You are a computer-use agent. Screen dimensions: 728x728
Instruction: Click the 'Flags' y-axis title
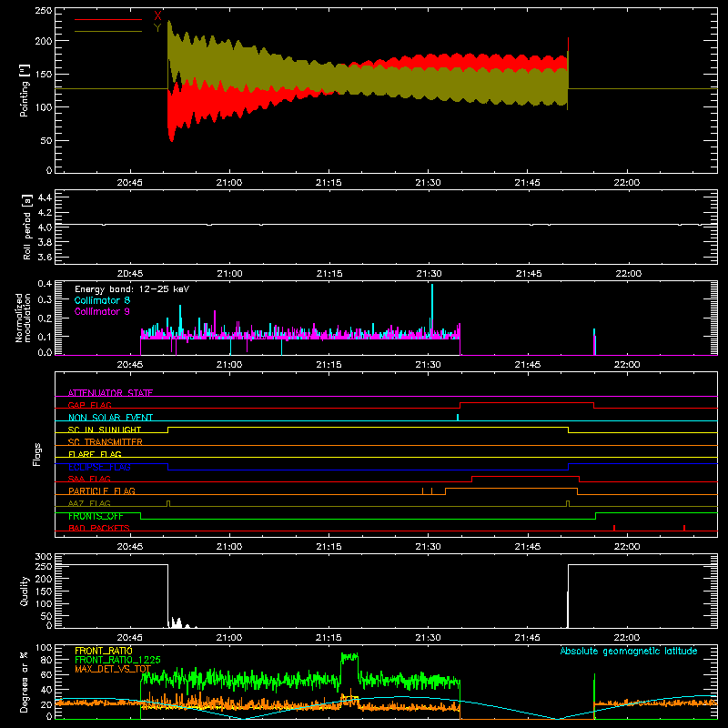coord(36,454)
